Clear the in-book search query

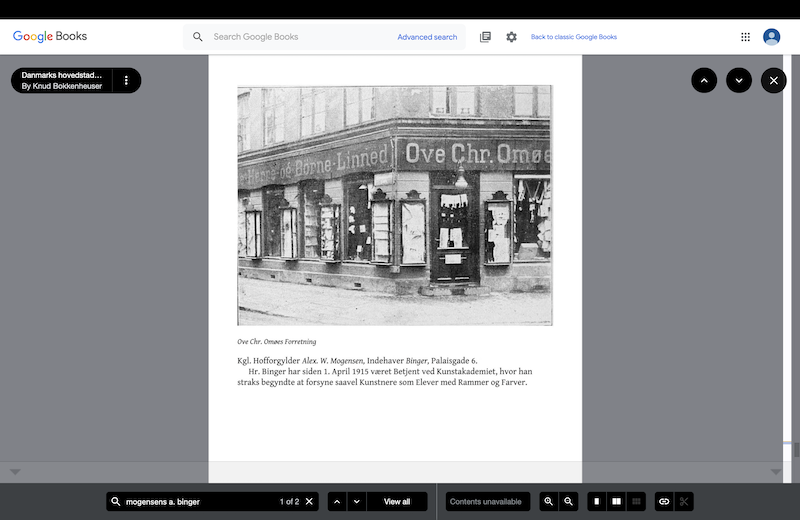309,501
